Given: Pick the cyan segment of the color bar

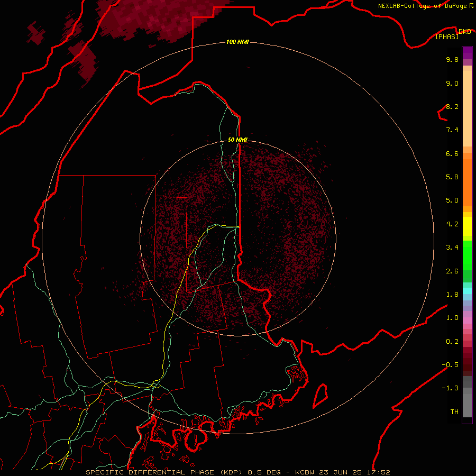Looking at the screenshot, I should click(x=467, y=291).
